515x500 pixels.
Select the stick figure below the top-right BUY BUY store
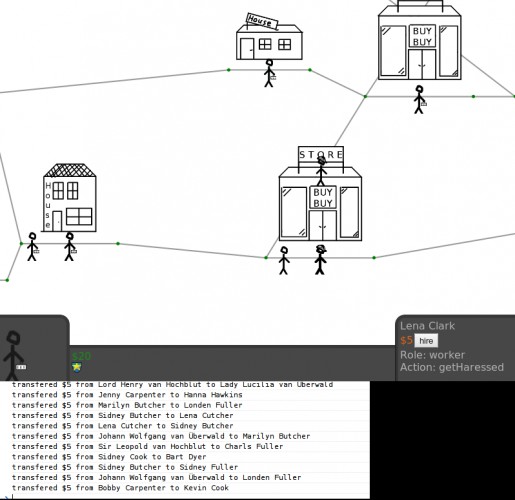(x=420, y=99)
